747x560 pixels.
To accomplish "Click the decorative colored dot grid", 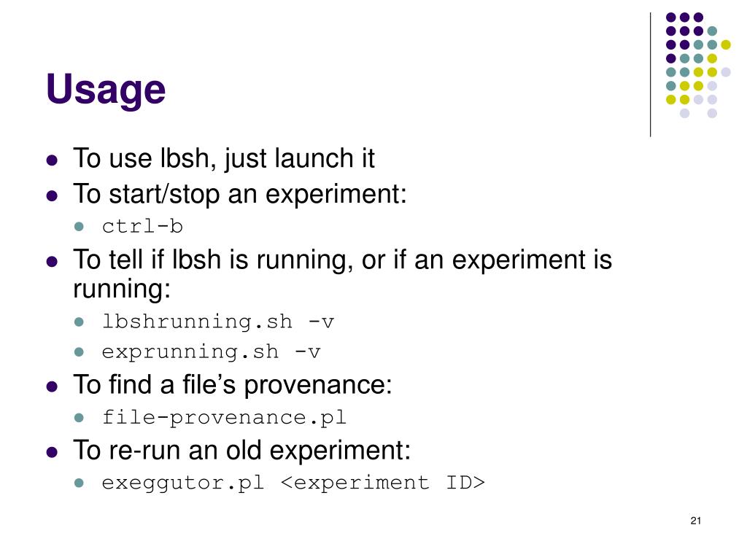I will (x=698, y=65).
